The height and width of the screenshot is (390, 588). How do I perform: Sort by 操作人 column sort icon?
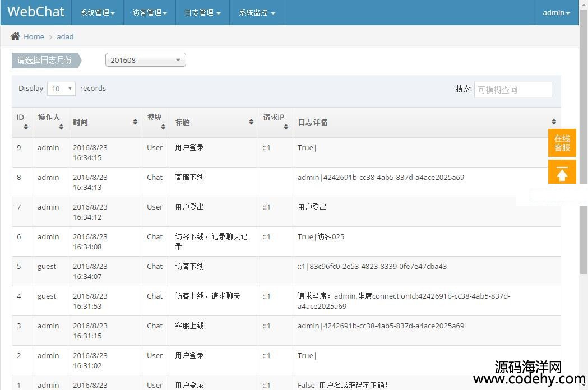pos(61,127)
